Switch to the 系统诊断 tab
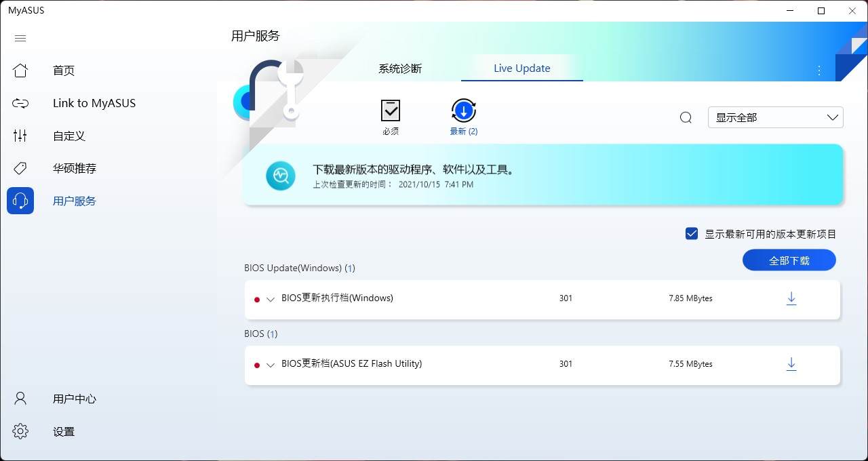868x461 pixels. click(399, 68)
